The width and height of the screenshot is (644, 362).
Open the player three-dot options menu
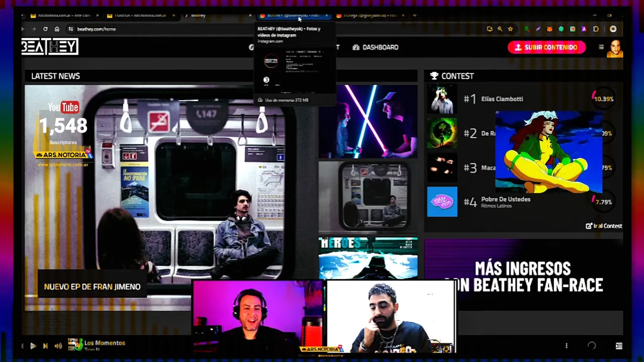(x=567, y=346)
